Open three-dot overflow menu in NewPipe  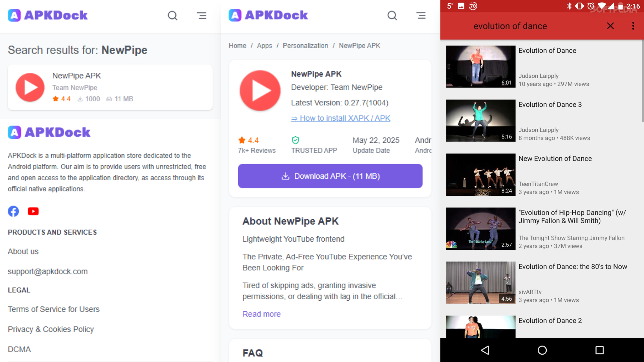click(x=633, y=26)
